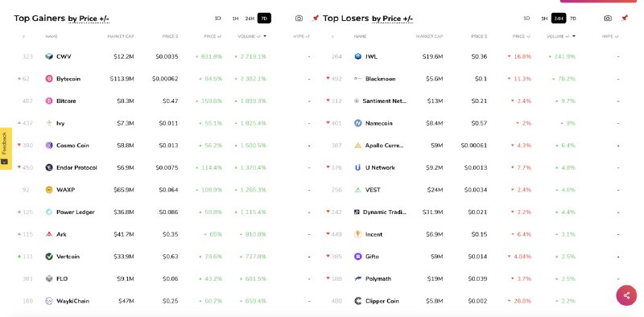Open Top Losers 'by Price +/-' dropdown
Viewport: 644px width, 317px height.
tap(392, 19)
